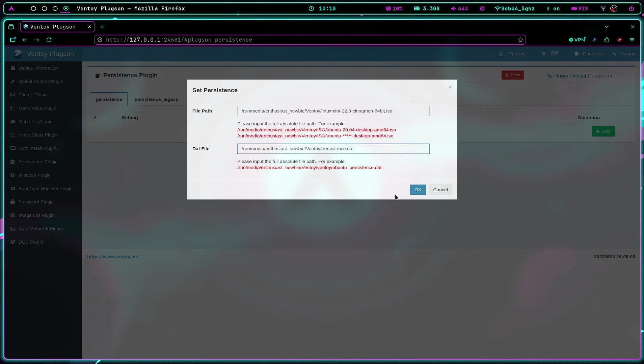Image resolution: width=644 pixels, height=364 pixels.
Task: Click the Setting column header
Action: coord(130,118)
